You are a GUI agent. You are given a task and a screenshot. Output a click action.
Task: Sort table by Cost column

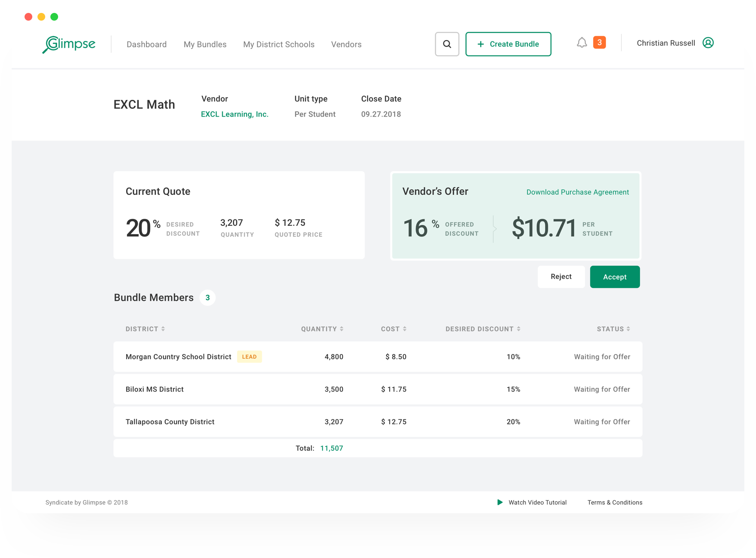tap(393, 329)
